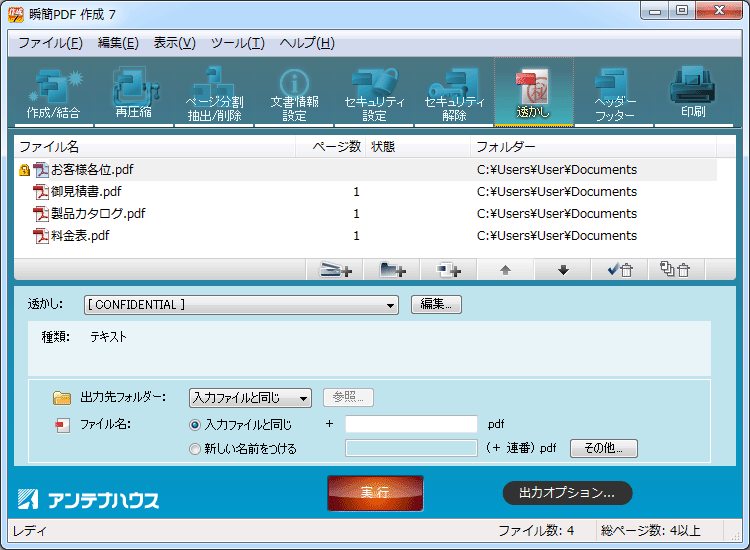Open the 作成/結合 (Create/Merge) tool
750x550 pixels.
coord(54,93)
